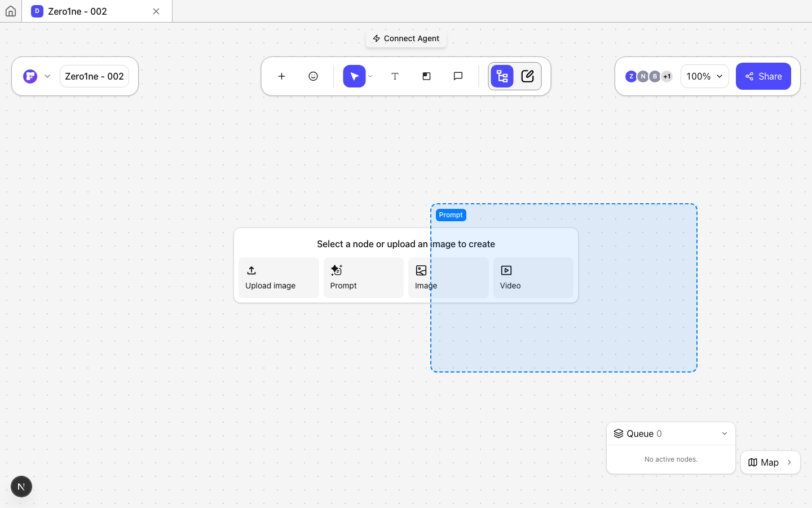Switch to the Zero1ne - 002 tab

click(x=97, y=11)
